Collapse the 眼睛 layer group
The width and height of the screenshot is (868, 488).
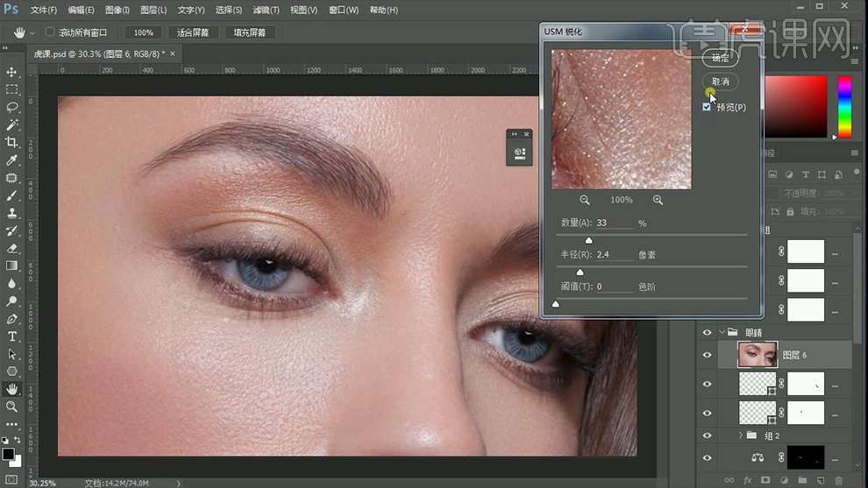(x=722, y=332)
